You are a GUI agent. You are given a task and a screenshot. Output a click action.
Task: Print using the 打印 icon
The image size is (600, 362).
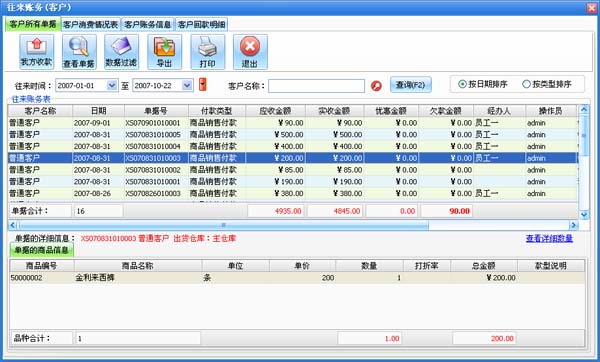207,52
